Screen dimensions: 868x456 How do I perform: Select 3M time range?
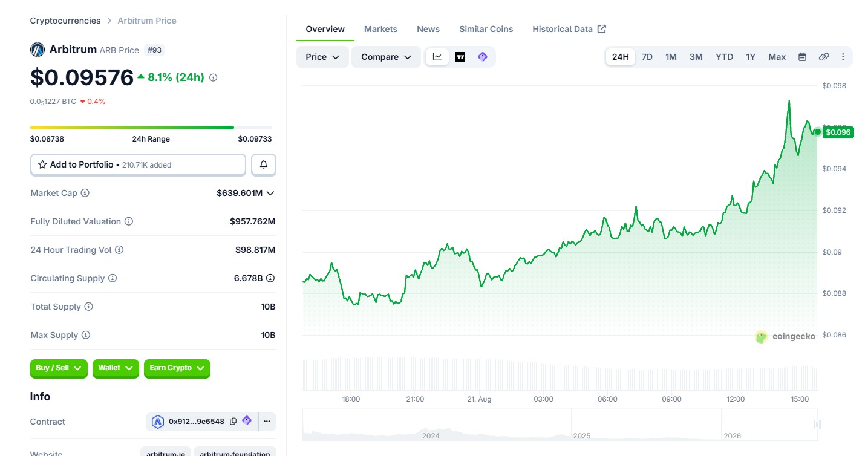point(696,57)
